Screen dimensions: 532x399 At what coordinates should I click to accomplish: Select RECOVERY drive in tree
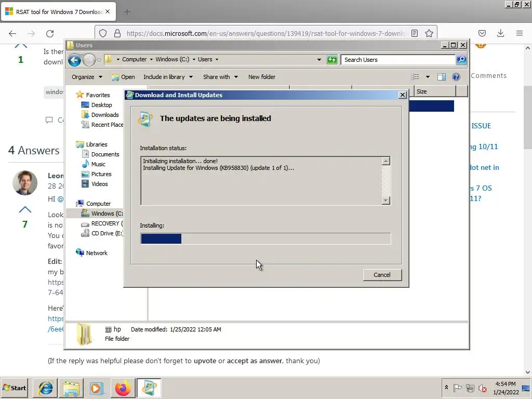(x=107, y=223)
